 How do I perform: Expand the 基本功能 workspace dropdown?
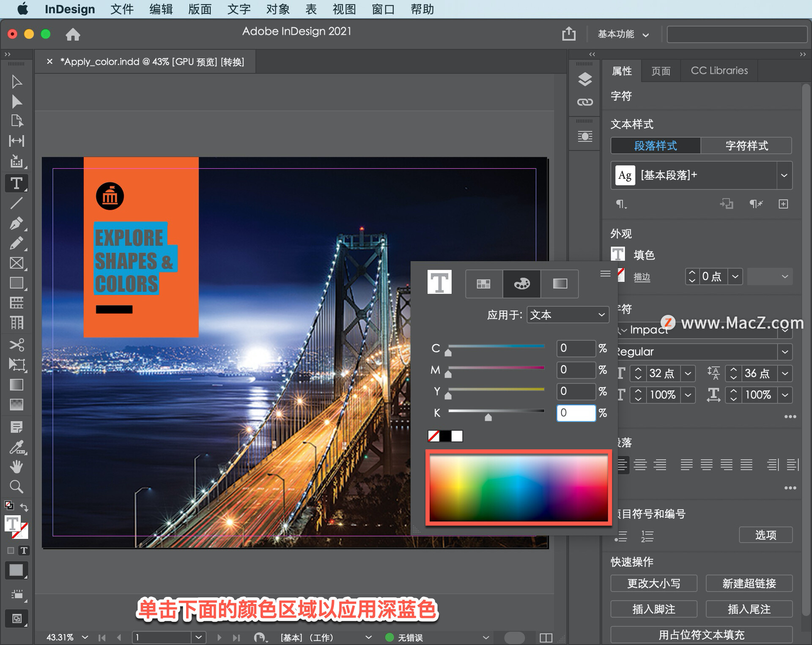tap(623, 34)
